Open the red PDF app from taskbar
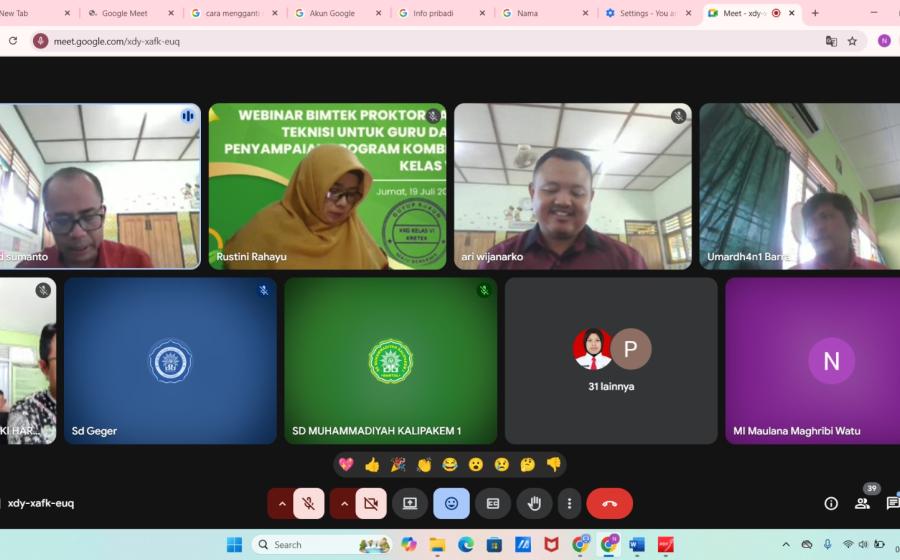This screenshot has height=560, width=900. point(665,545)
